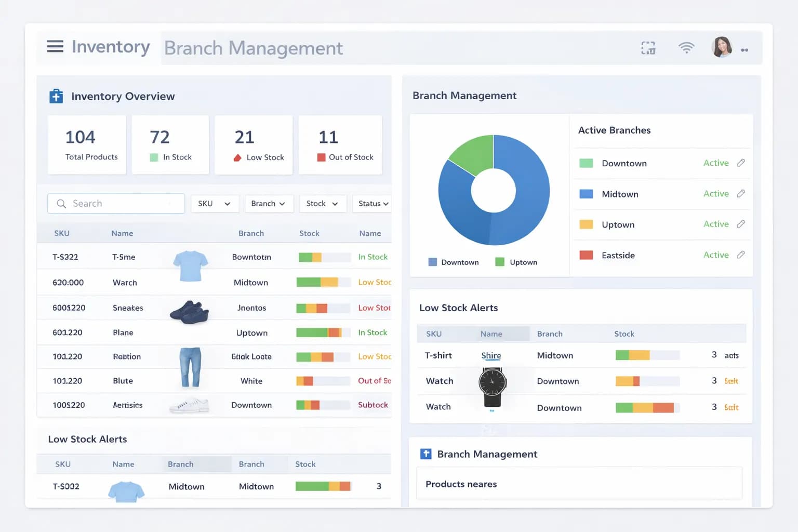Image resolution: width=798 pixels, height=532 pixels.
Task: Click the search magnifier icon
Action: tap(61, 203)
